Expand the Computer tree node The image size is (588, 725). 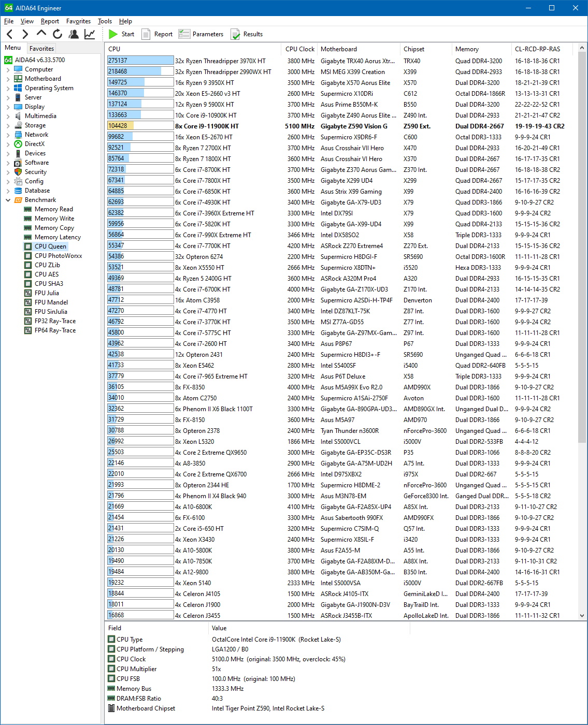[8, 69]
